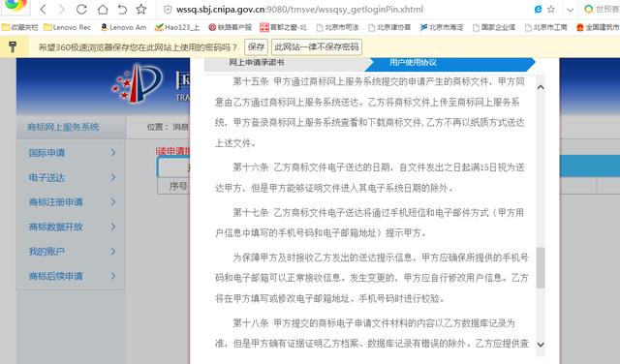Open the 收藏夹栏 bookmarks folder
620x364 pixels.
[x=19, y=27]
